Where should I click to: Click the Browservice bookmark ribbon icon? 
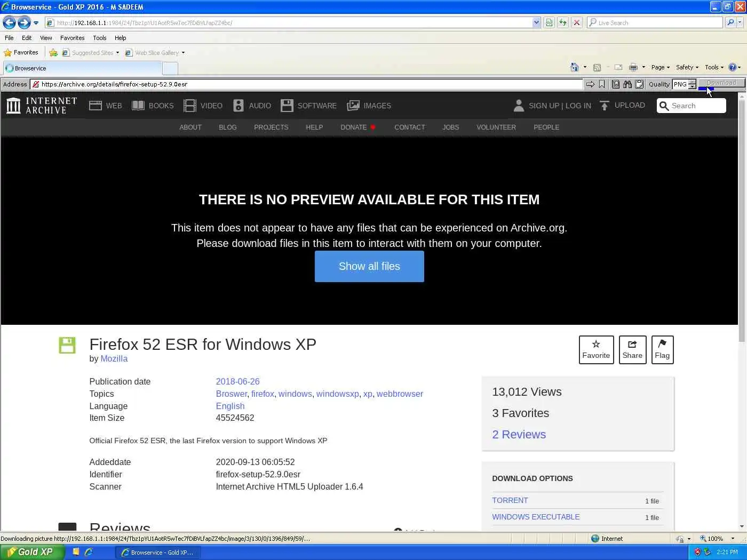coord(602,84)
